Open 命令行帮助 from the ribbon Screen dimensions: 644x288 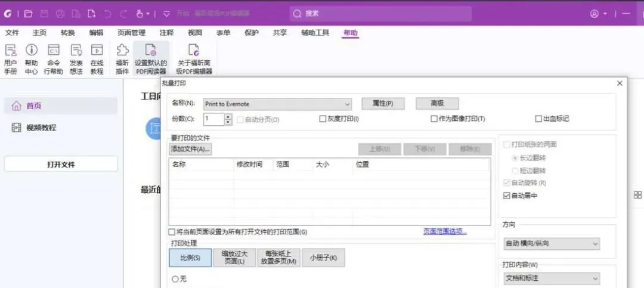(x=54, y=60)
